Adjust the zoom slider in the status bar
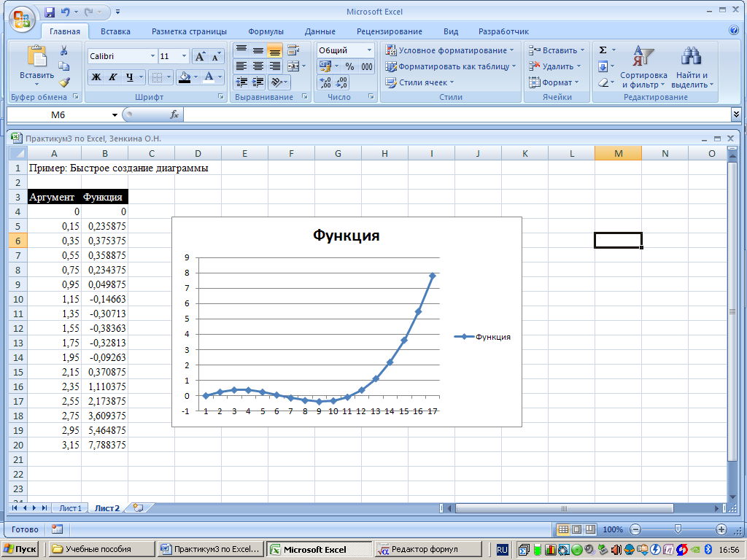747x560 pixels. 678,529
